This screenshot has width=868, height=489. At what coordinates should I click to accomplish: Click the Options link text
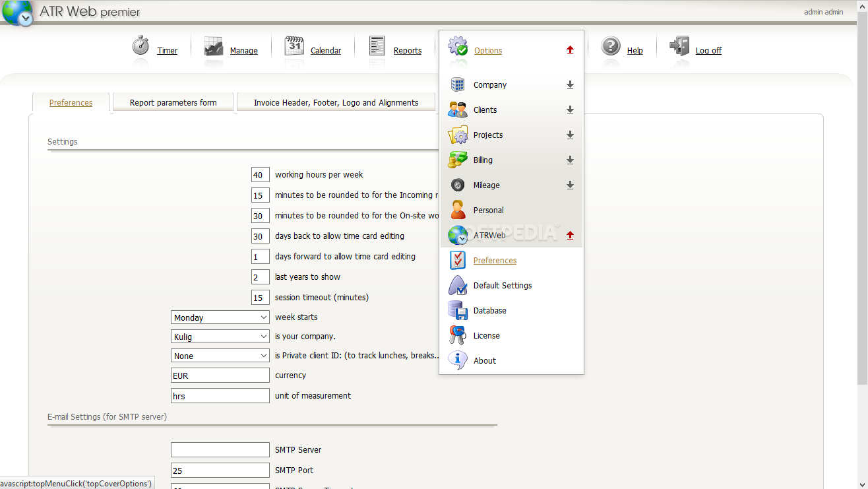point(488,51)
